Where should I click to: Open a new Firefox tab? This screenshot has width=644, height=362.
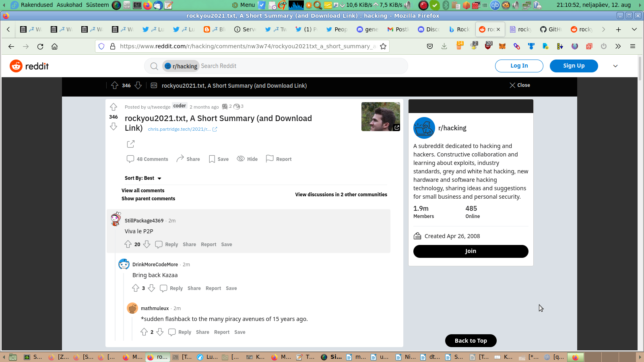click(619, 29)
